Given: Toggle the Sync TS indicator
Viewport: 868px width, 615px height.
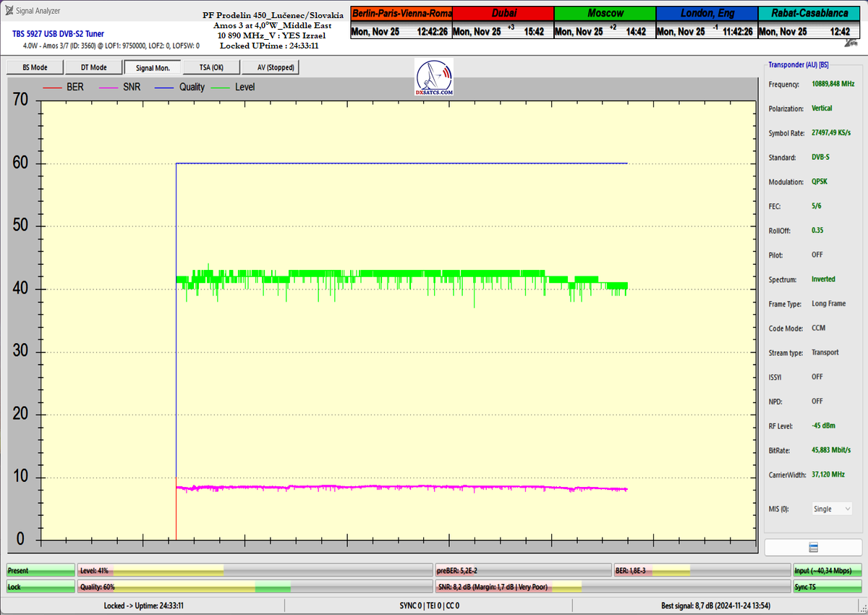Looking at the screenshot, I should click(827, 587).
